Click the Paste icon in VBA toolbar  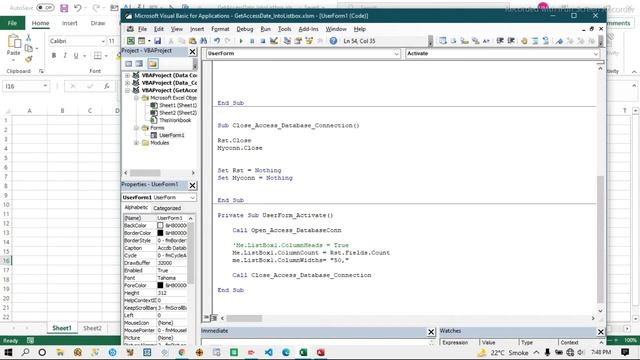192,41
